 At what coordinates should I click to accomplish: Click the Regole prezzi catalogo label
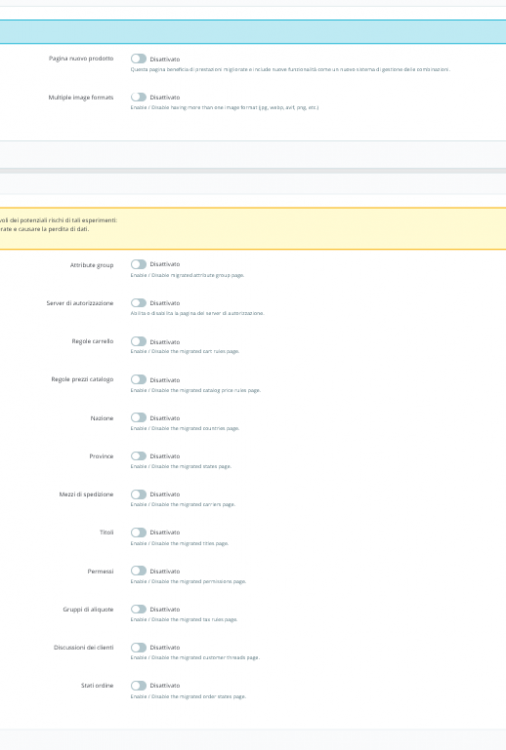(x=82, y=379)
